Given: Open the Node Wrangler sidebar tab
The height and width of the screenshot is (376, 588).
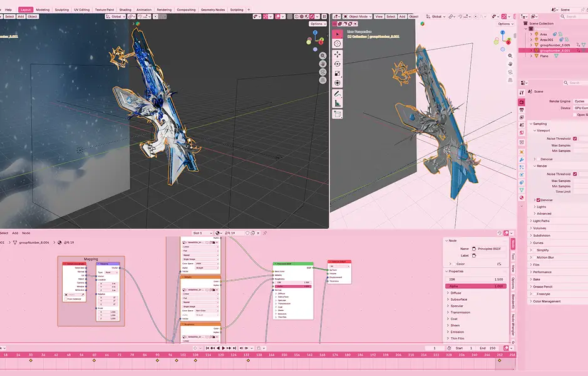Looking at the screenshot, I should point(513,324).
